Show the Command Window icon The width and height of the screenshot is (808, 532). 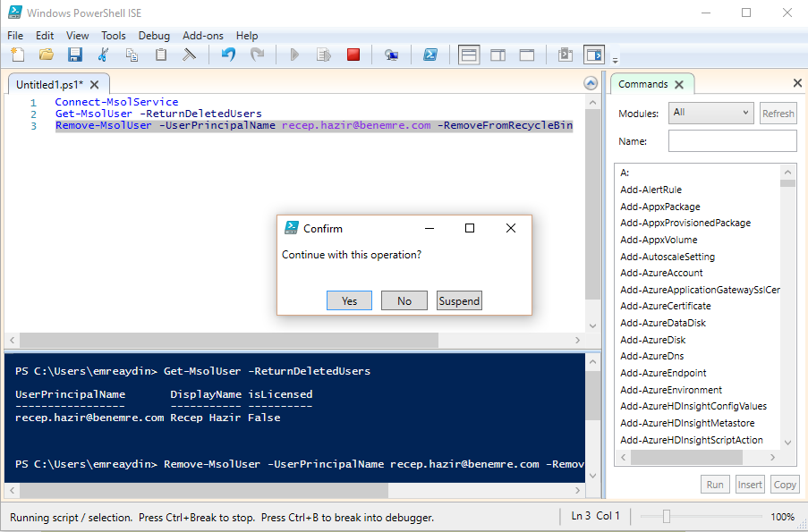(566, 55)
